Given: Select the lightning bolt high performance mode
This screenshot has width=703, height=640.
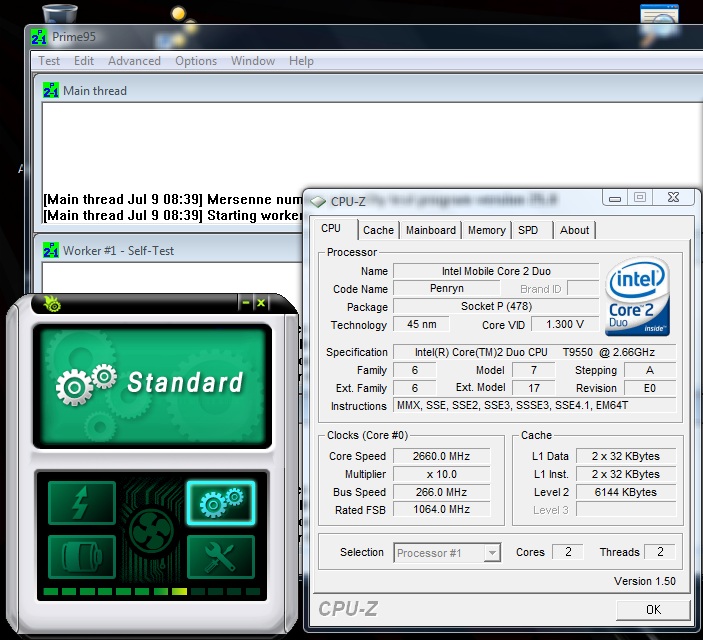Looking at the screenshot, I should [82, 504].
